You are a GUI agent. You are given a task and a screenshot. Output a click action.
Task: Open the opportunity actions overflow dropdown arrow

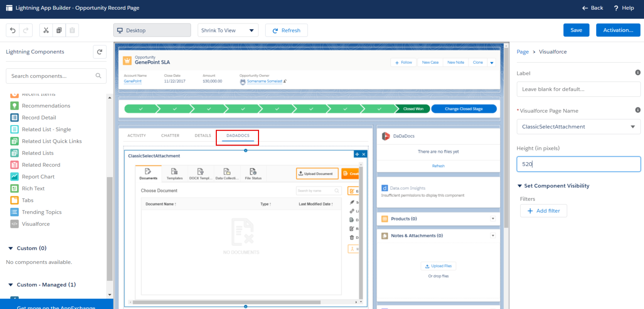click(492, 62)
